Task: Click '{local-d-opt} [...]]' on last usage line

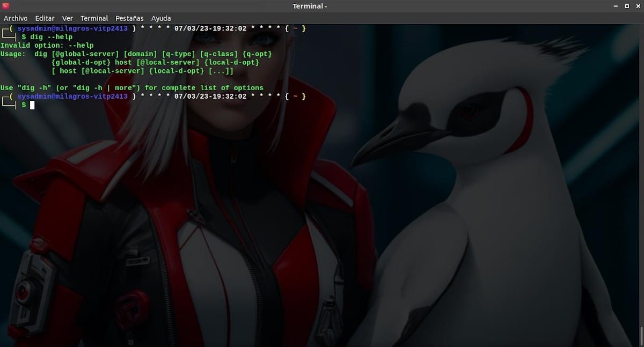Action: pos(191,71)
